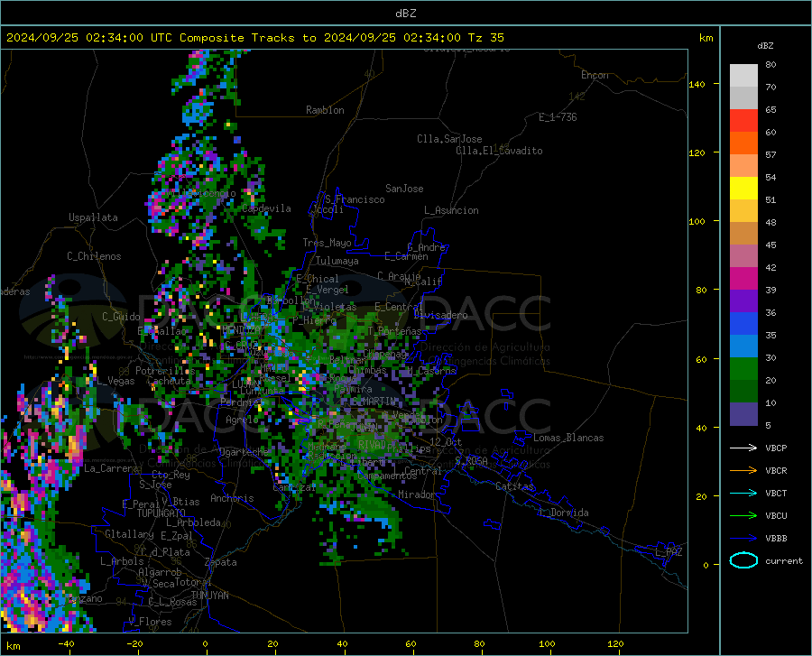This screenshot has height=656, width=812.
Task: Click the Clla.El_Cavadito map label
Action: (x=499, y=151)
